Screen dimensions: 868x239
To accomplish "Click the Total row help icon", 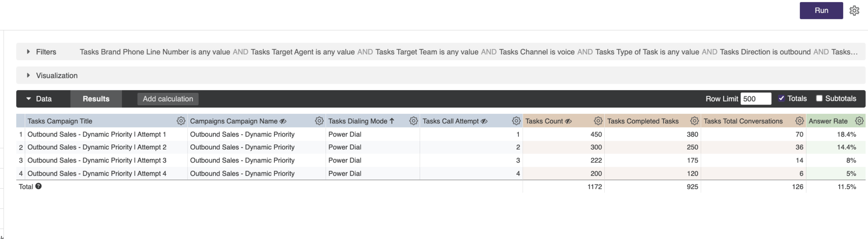I will (x=39, y=186).
